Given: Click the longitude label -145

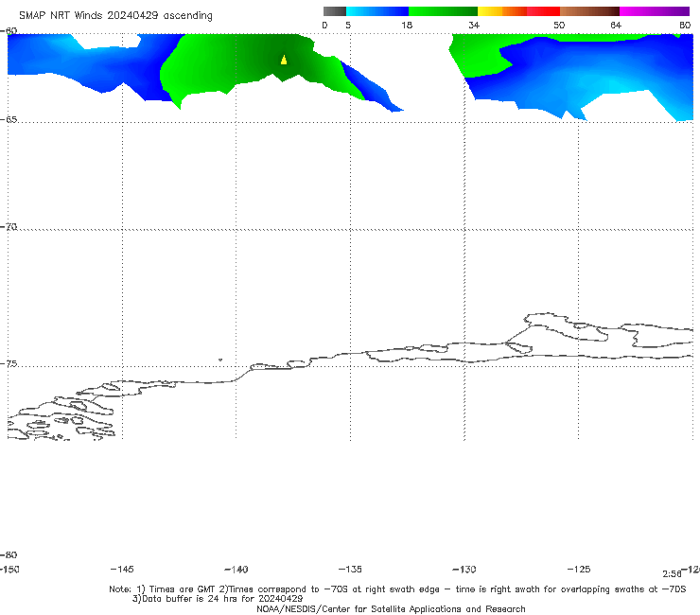Looking at the screenshot, I should (x=122, y=569).
